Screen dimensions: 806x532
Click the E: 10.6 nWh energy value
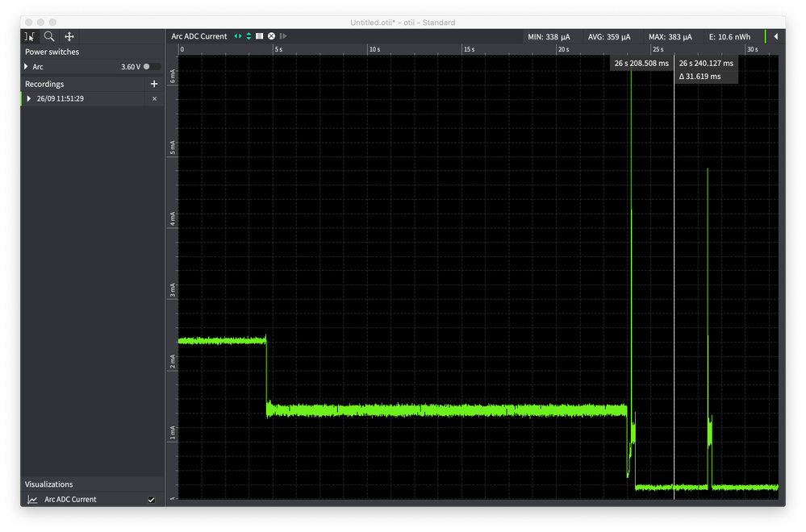pyautogui.click(x=729, y=37)
